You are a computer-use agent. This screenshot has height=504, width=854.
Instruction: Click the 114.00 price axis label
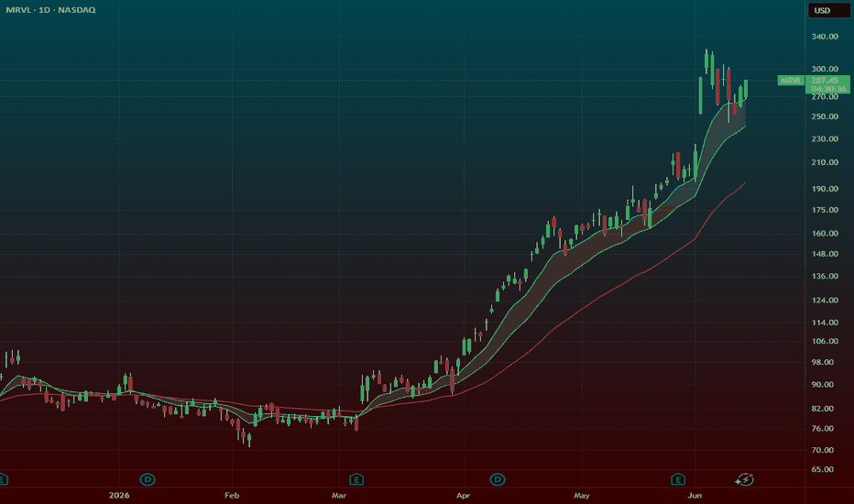tap(825, 322)
